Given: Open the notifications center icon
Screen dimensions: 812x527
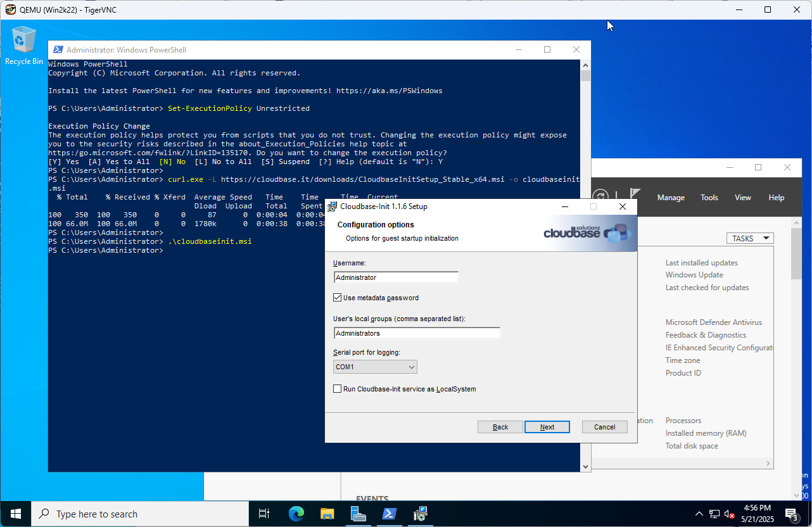Looking at the screenshot, I should (x=792, y=514).
